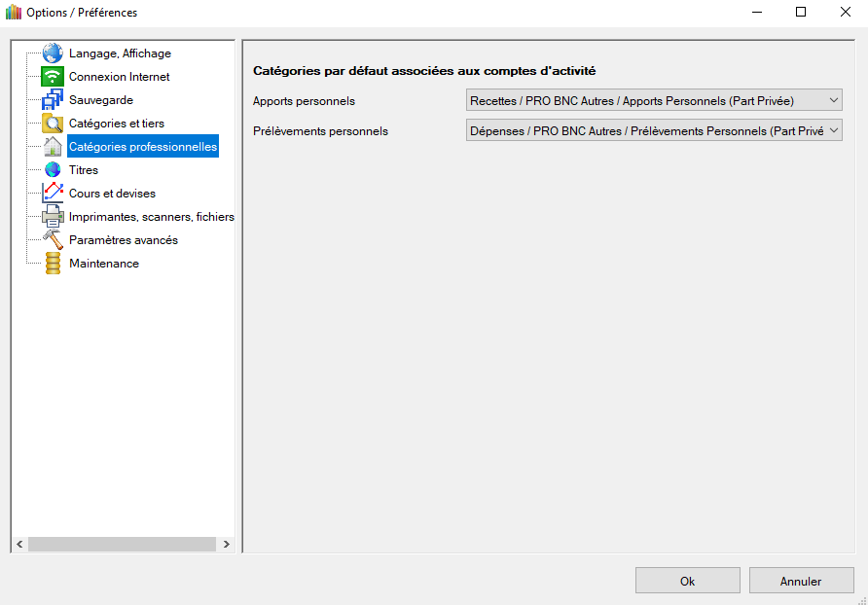The image size is (868, 605).
Task: Click the house icon for Catégories professionnelles
Action: [x=53, y=147]
